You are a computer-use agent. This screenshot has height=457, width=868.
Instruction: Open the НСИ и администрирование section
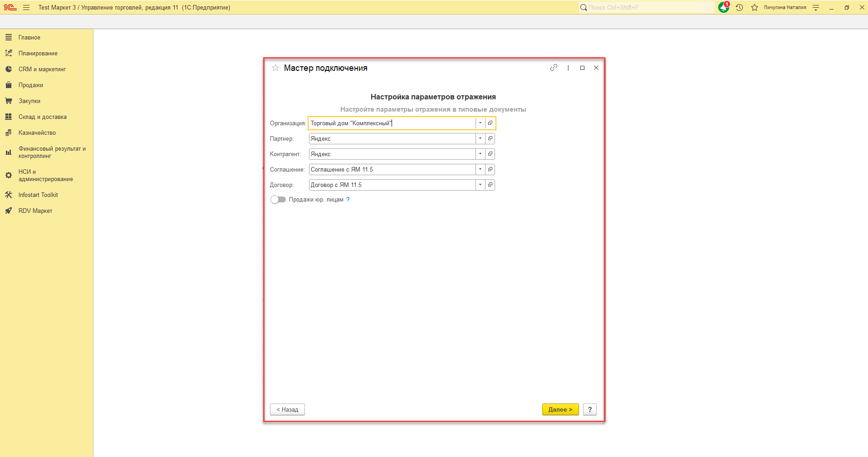click(x=46, y=175)
